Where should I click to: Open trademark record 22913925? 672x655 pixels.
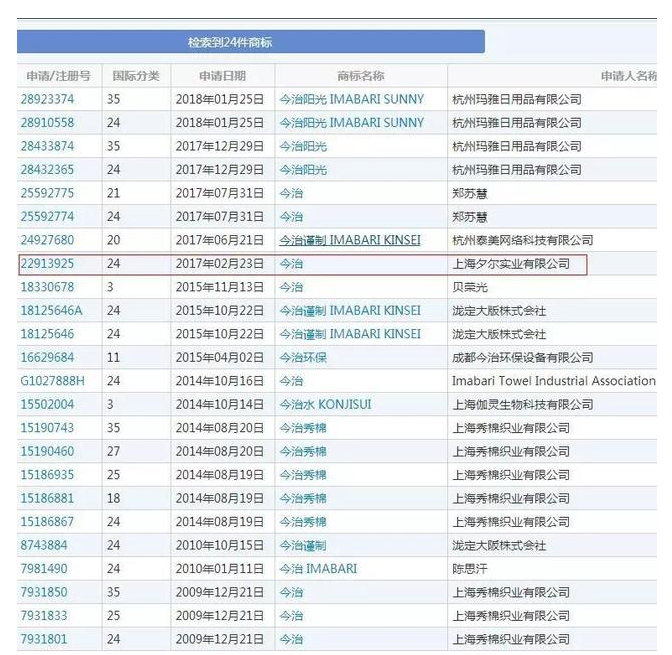pyautogui.click(x=47, y=264)
